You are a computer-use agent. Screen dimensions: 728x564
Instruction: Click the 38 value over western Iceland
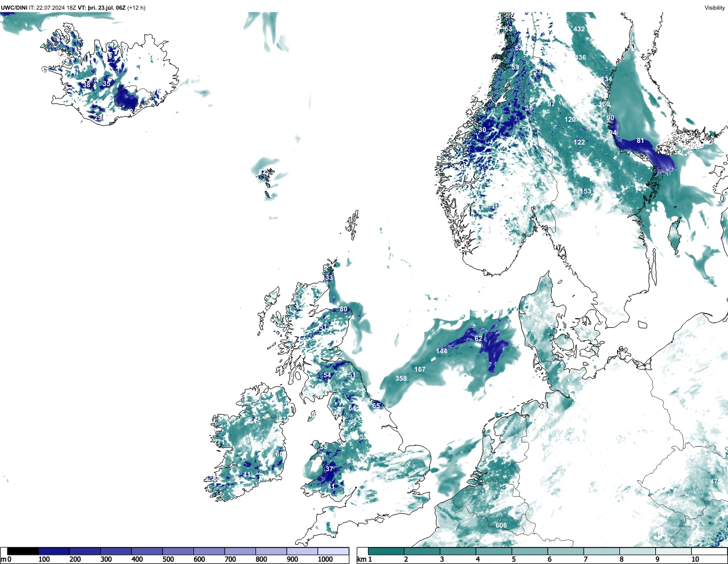point(86,85)
